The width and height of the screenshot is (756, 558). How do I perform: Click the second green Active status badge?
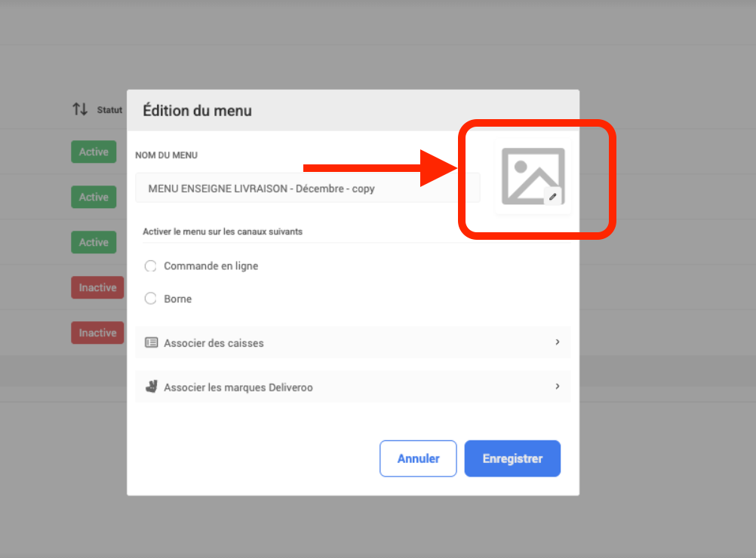coord(94,198)
